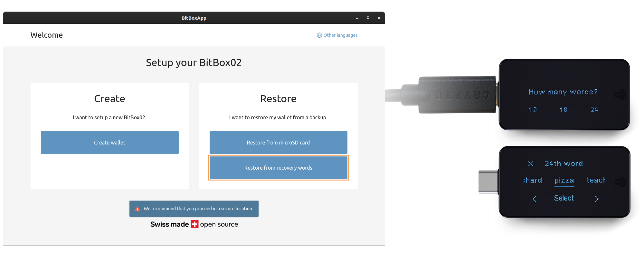Minimize the BitBoxApp window
This screenshot has width=644, height=258.
357,18
